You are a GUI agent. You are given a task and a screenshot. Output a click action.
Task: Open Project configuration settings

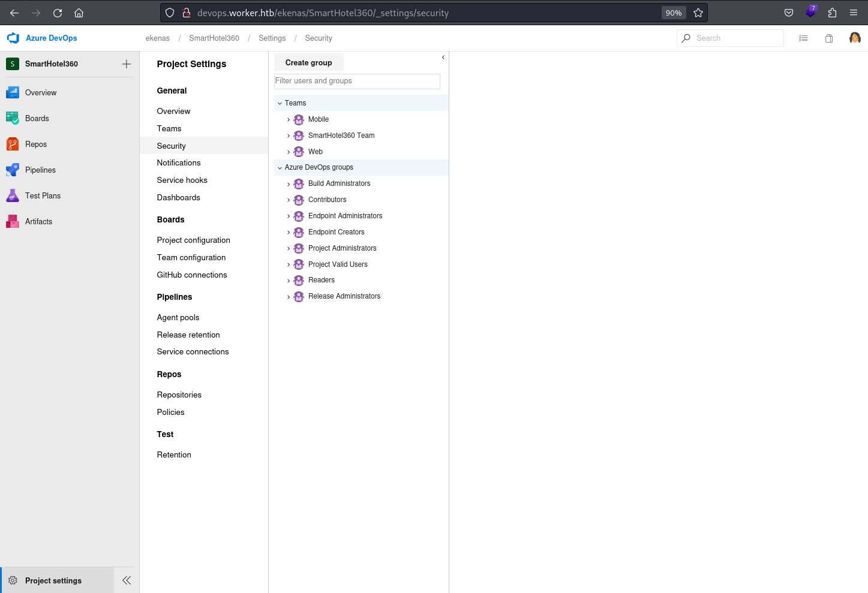[193, 240]
